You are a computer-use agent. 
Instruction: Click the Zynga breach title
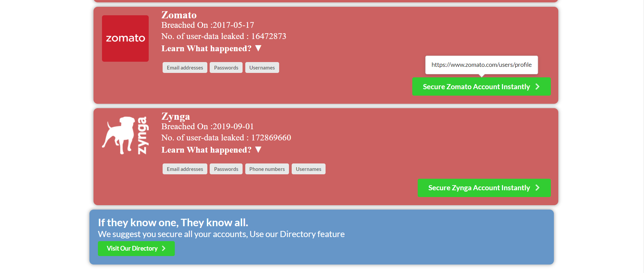pyautogui.click(x=175, y=116)
